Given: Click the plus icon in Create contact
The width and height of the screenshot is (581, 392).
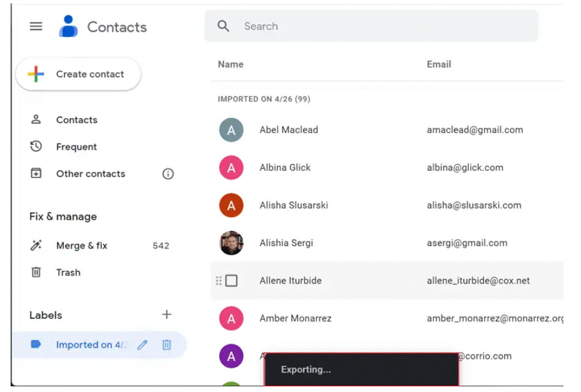Looking at the screenshot, I should tap(36, 74).
